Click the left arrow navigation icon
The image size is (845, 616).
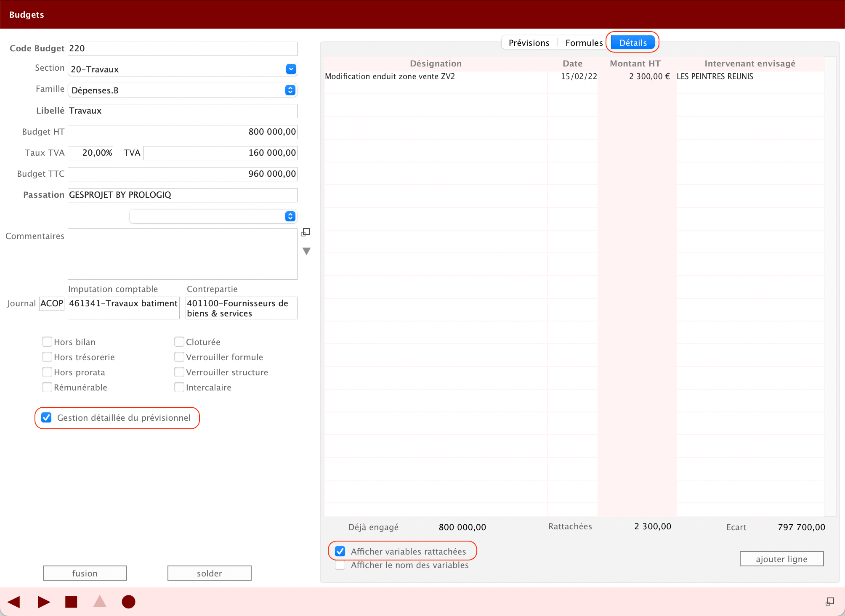point(14,602)
